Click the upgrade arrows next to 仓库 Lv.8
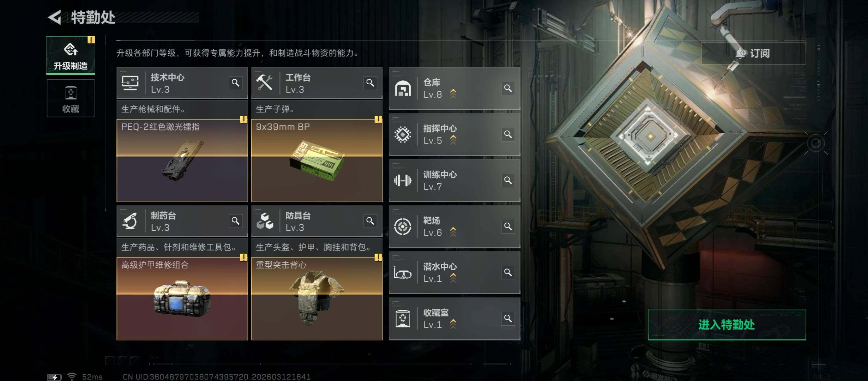Image resolution: width=868 pixels, height=381 pixels. point(453,94)
